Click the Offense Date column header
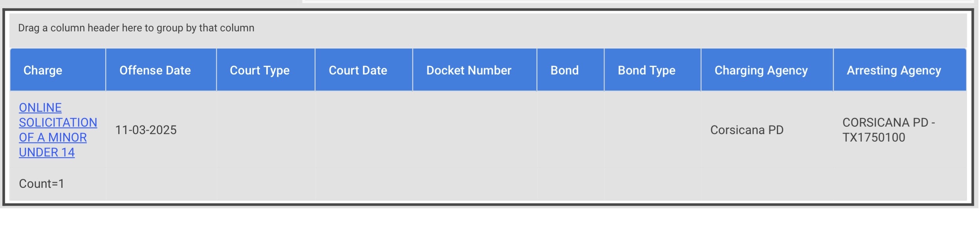Viewport: 980px width, 231px height. [x=155, y=70]
